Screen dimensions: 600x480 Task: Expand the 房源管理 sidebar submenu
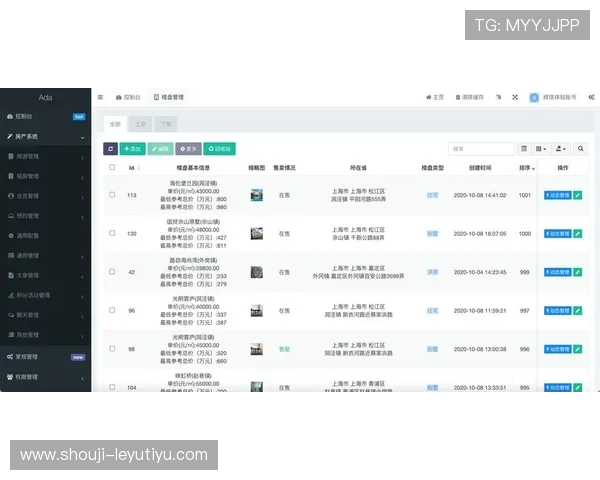coord(46,157)
